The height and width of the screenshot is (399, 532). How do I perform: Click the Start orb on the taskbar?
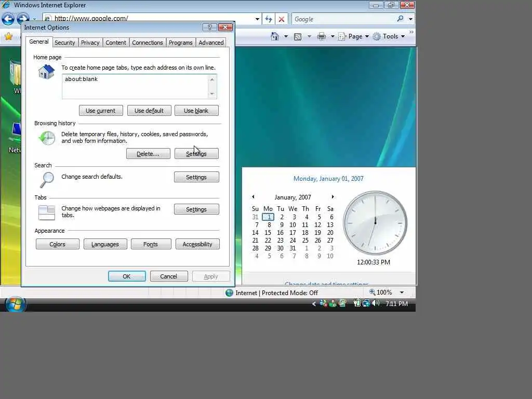[15, 304]
